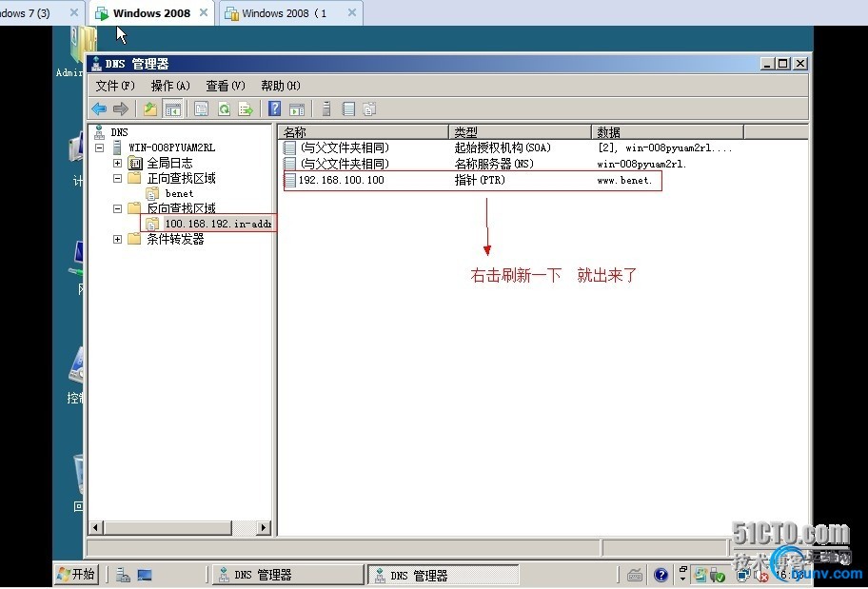
Task: Click the DNS manager title bar icon
Action: 97,63
